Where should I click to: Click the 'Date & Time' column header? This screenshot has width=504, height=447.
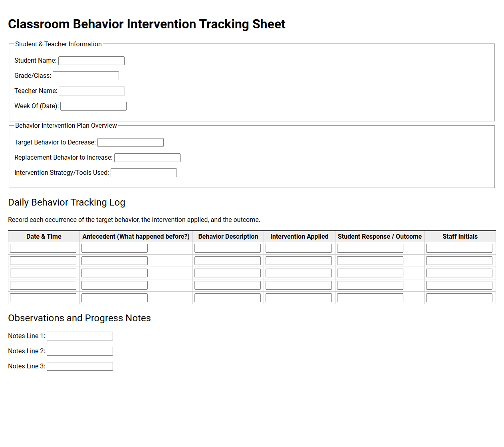44,237
